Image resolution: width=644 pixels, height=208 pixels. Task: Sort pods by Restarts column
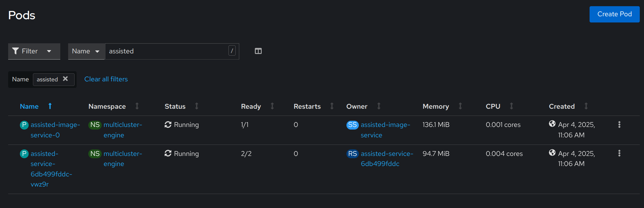click(307, 106)
